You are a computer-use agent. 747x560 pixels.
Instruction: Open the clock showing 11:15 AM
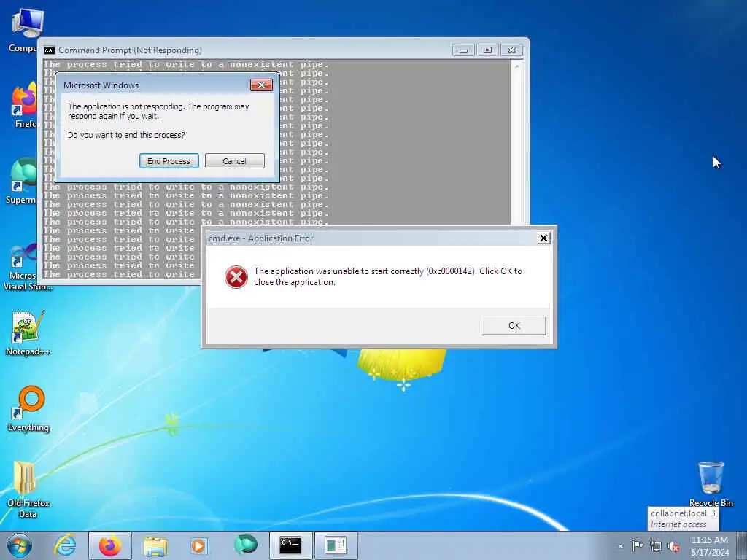(710, 546)
